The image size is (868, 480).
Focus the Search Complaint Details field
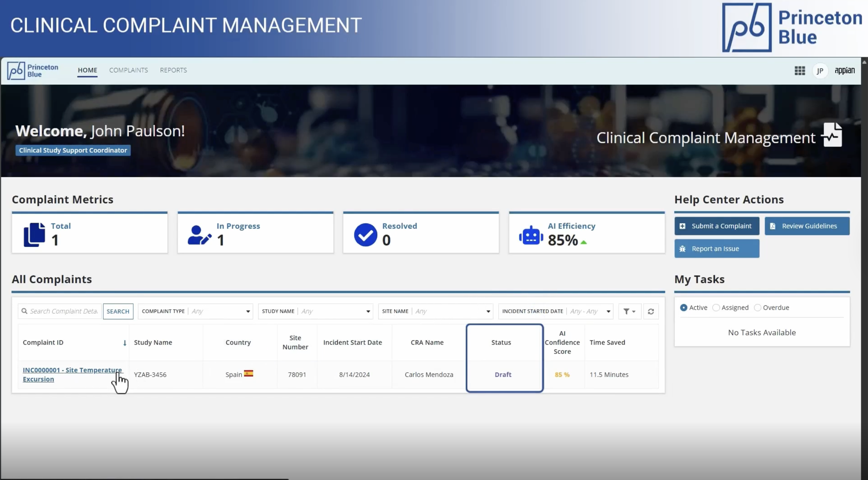63,311
